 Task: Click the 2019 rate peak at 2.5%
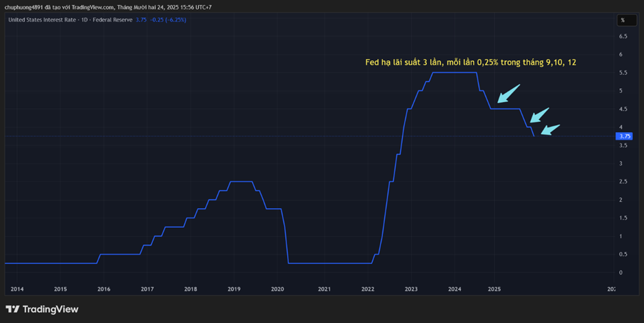[240, 181]
